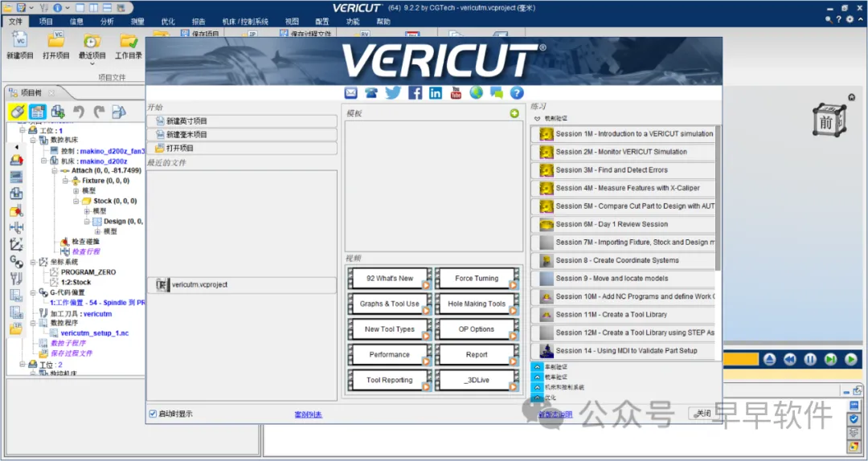868x461 pixels.
Task: Click the yellow mouse icon in project tree toolbar
Action: (x=17, y=112)
